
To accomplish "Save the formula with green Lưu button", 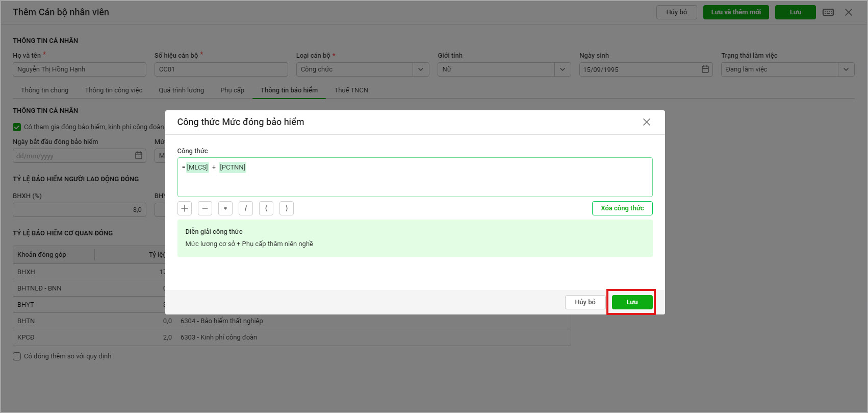I will click(632, 302).
